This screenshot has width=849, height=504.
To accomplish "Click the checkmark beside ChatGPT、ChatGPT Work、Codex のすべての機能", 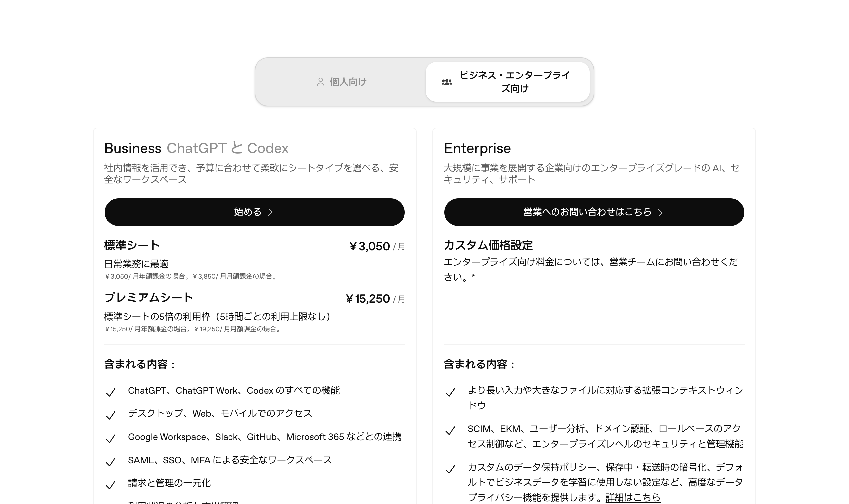I will click(110, 392).
